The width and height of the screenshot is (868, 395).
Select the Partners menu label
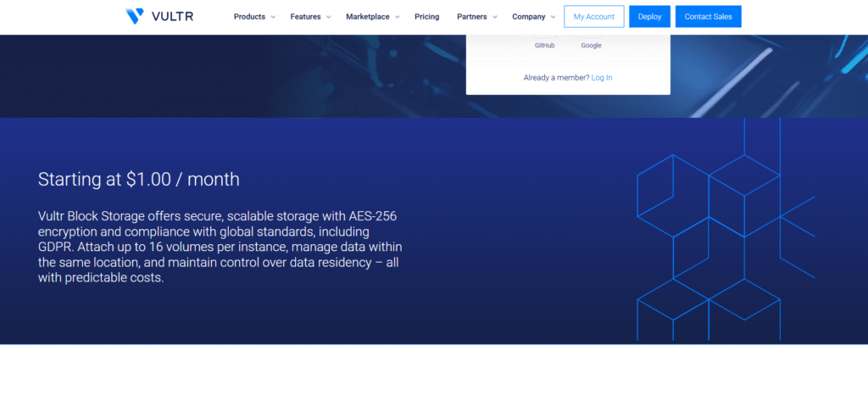coord(471,17)
